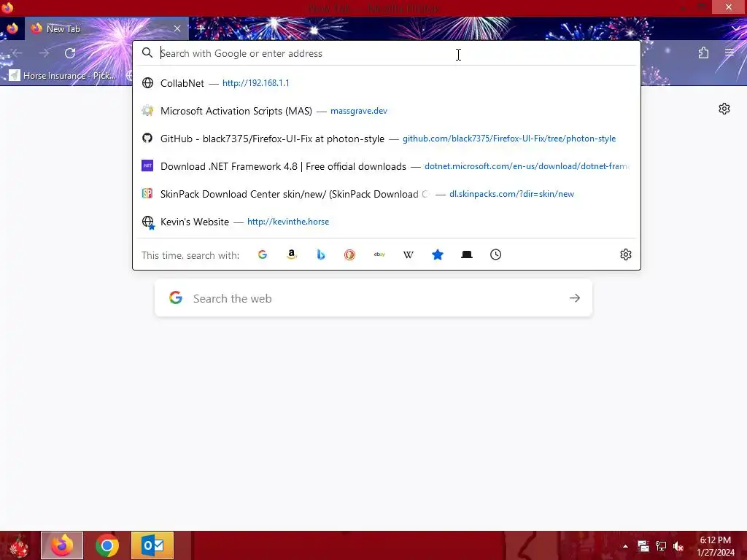This screenshot has width=747, height=560.
Task: Open Horse Insurance bookmark
Action: point(63,76)
